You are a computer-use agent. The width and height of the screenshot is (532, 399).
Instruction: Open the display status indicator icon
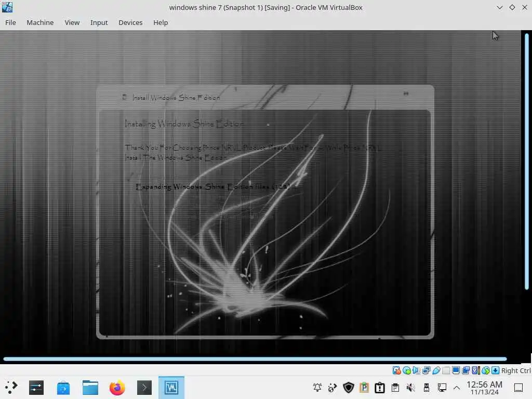click(x=456, y=370)
